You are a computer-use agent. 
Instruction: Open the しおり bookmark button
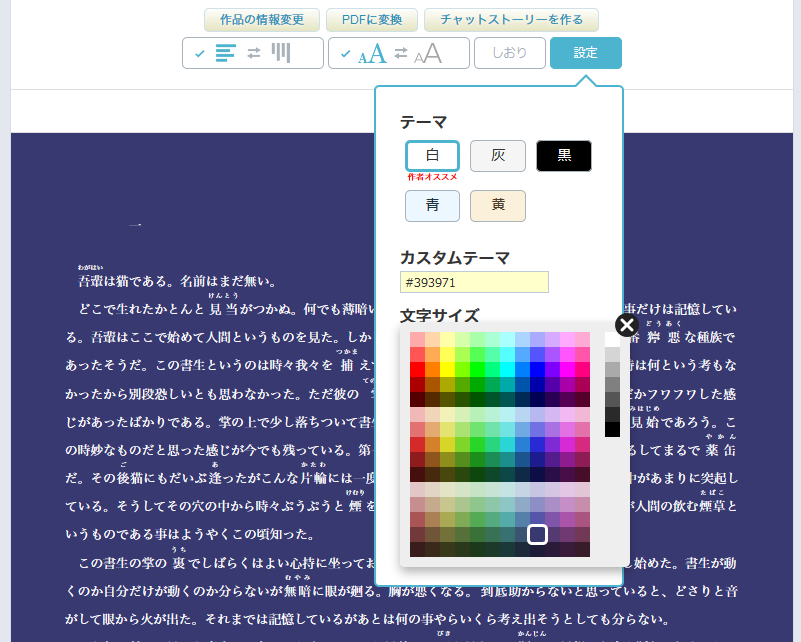(x=509, y=53)
